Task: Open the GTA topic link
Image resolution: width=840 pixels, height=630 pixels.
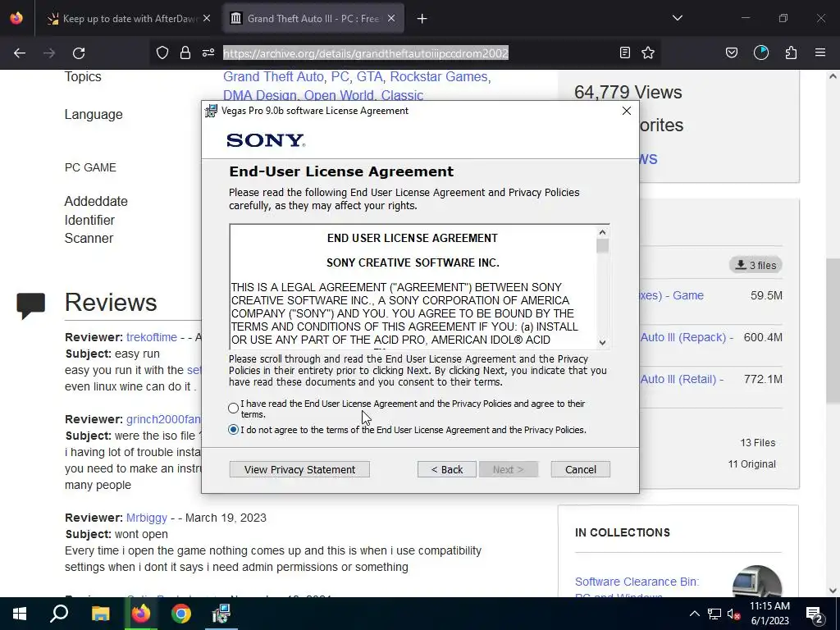Action: click(x=369, y=76)
